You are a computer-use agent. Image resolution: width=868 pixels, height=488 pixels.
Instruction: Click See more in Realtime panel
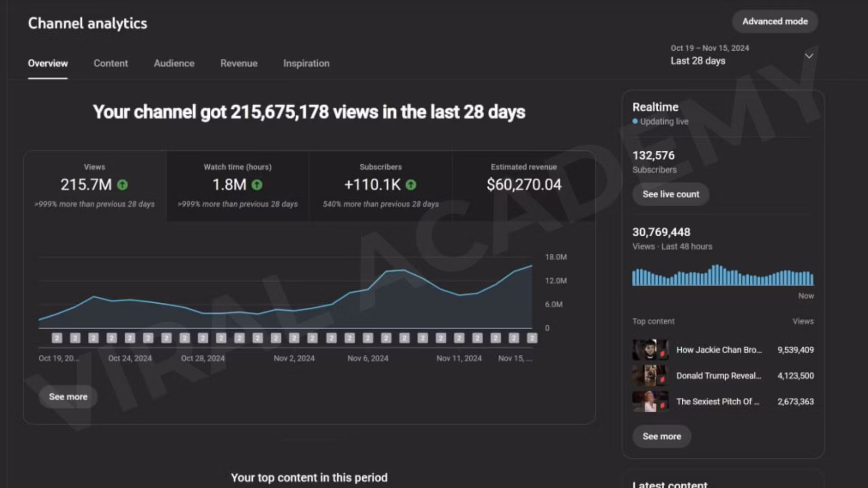(x=661, y=436)
